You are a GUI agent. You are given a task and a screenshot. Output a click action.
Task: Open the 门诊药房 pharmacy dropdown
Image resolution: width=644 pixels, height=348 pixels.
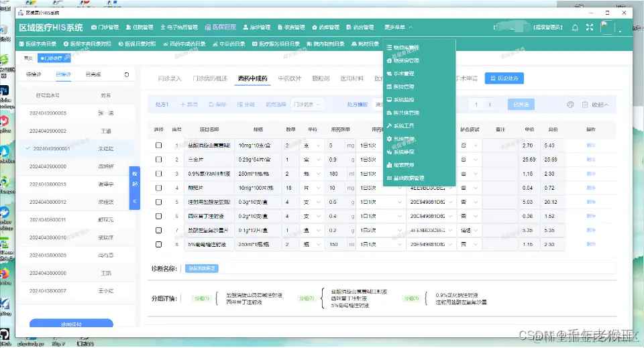click(307, 105)
